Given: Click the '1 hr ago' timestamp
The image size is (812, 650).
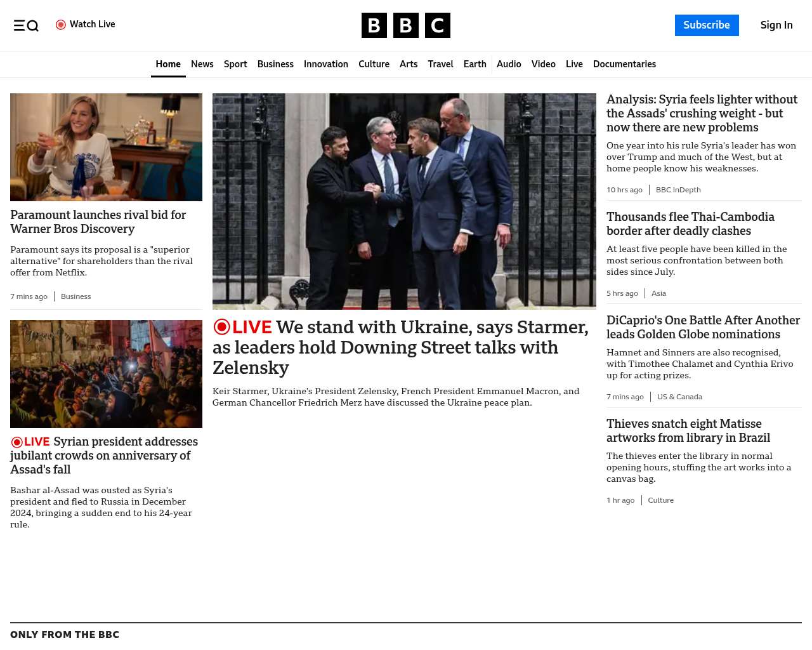Looking at the screenshot, I should click(620, 500).
